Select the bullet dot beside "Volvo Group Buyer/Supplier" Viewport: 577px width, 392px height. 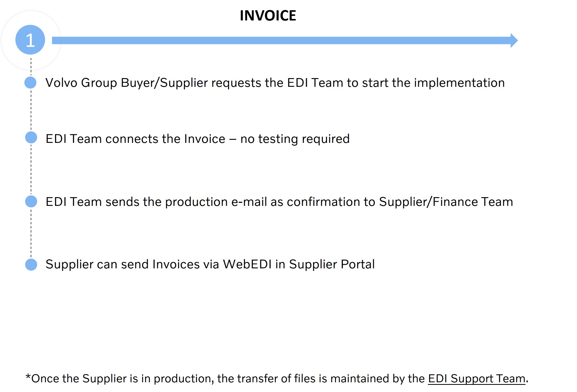(x=30, y=83)
